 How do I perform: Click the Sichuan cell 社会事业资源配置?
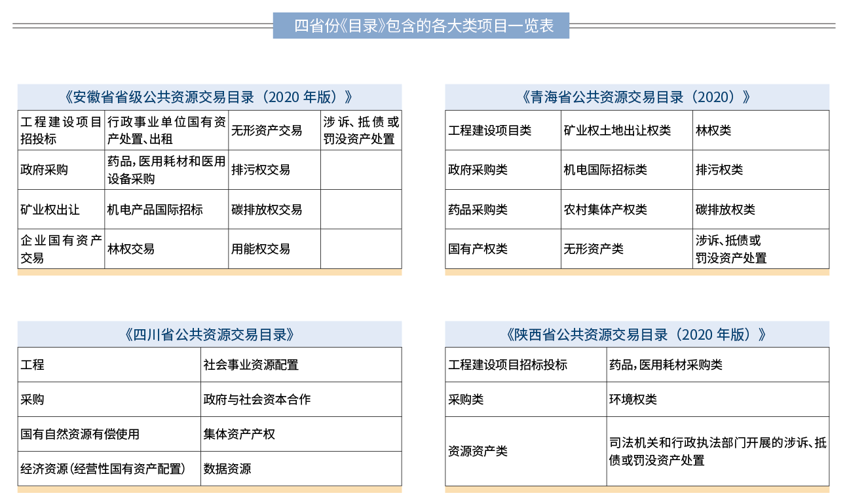301,365
